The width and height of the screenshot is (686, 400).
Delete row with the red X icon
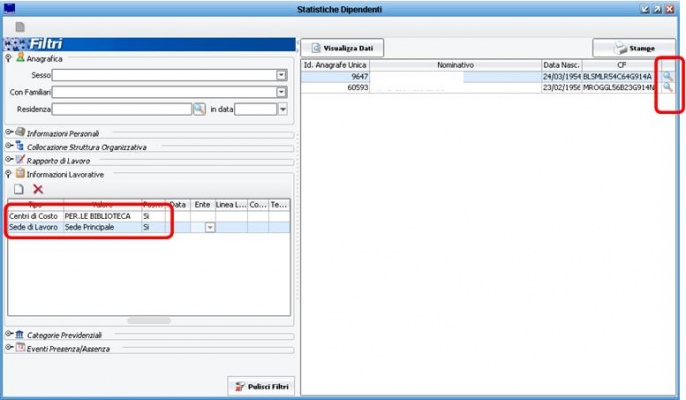38,189
